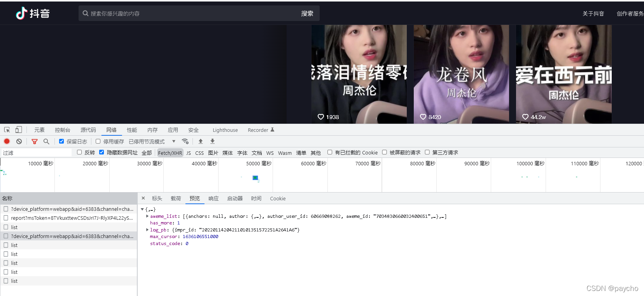Open the Cookie tab in request details
This screenshot has height=296, width=644.
pos(278,198)
